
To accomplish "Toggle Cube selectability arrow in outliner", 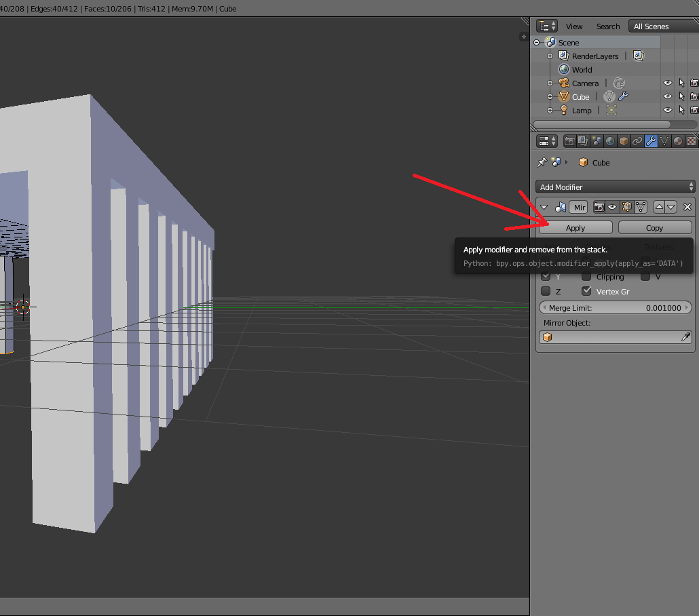I will point(681,96).
